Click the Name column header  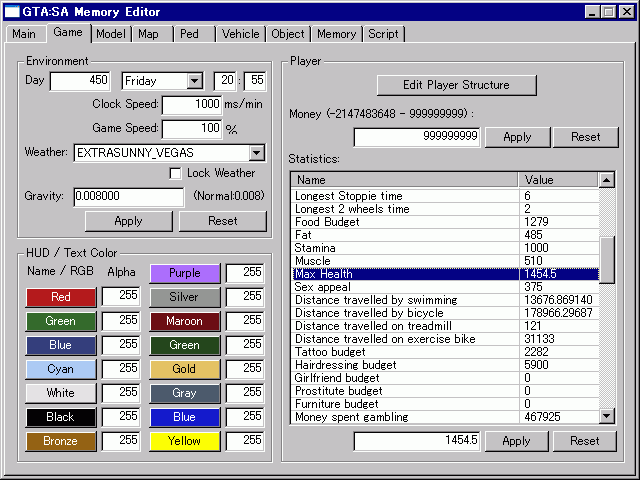[404, 180]
